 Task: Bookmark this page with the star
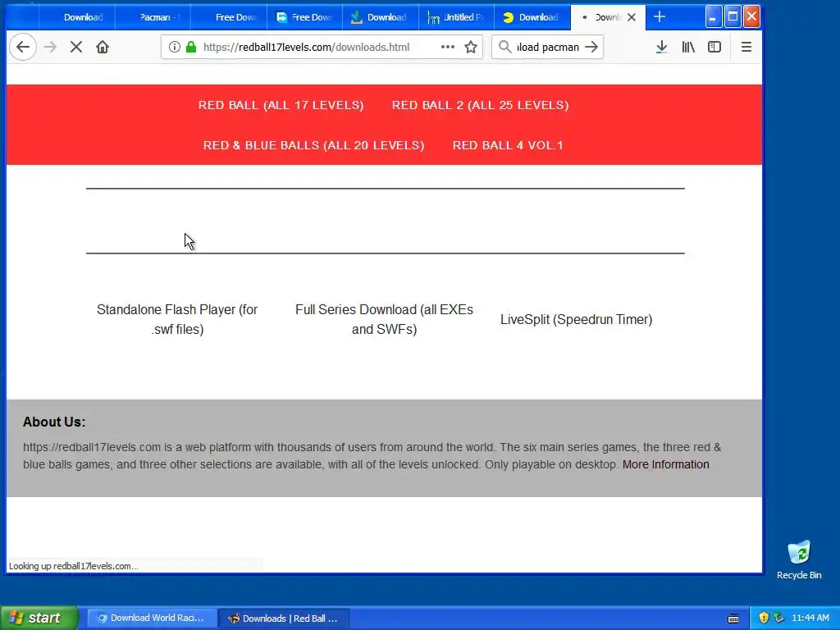click(471, 47)
